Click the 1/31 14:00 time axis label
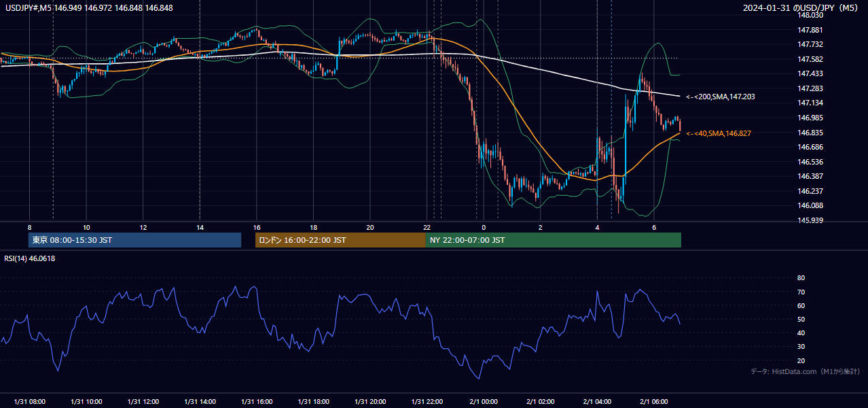 200,402
